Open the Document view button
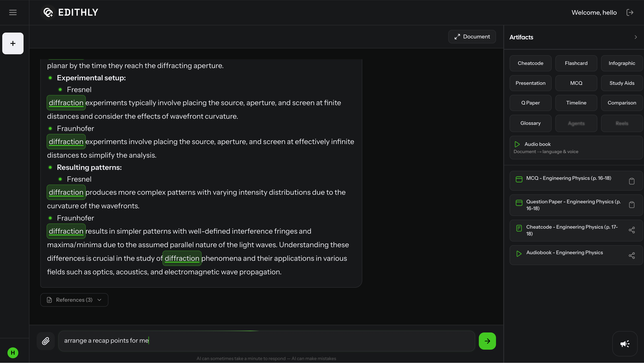 (x=472, y=37)
